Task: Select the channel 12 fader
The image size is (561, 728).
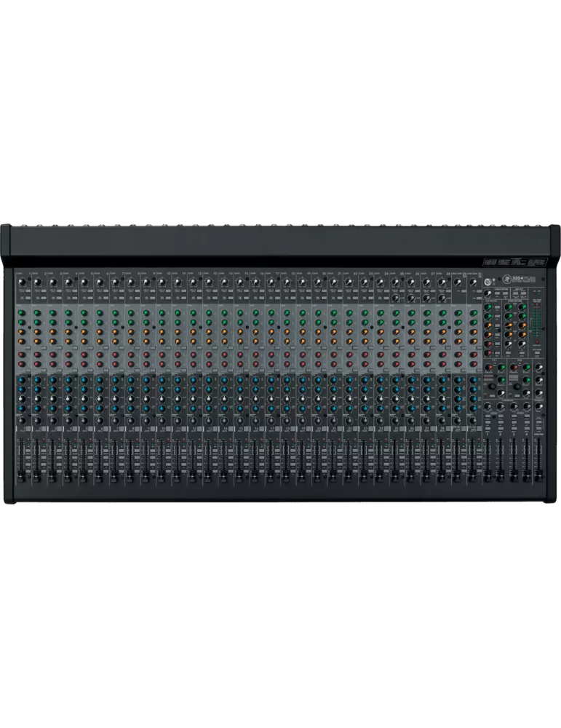Action: pyautogui.click(x=192, y=476)
